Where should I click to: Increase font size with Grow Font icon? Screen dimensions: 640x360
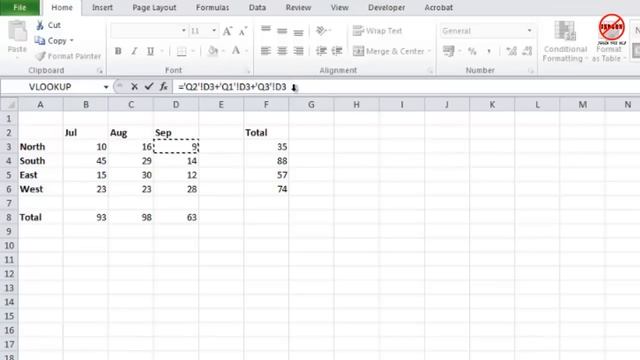[227, 31]
